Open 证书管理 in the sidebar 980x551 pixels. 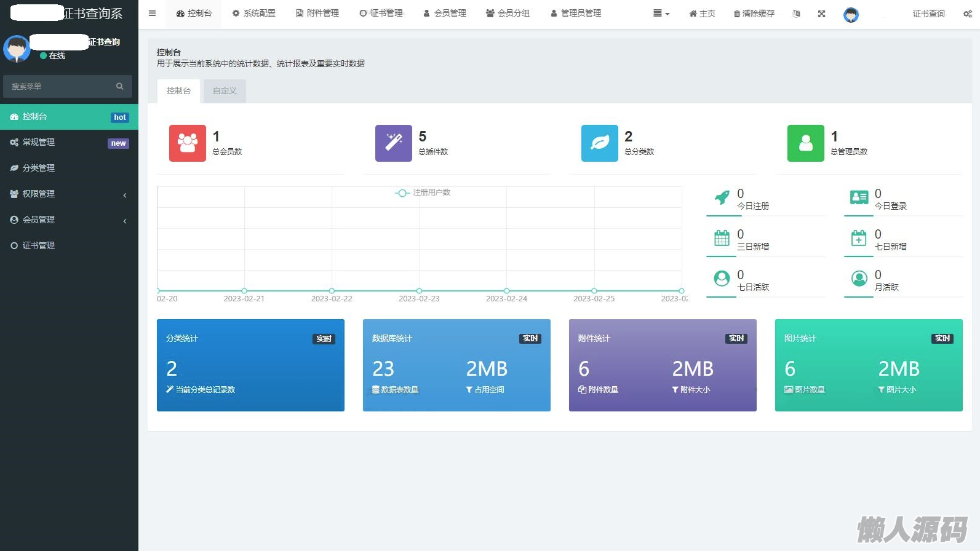(x=38, y=245)
